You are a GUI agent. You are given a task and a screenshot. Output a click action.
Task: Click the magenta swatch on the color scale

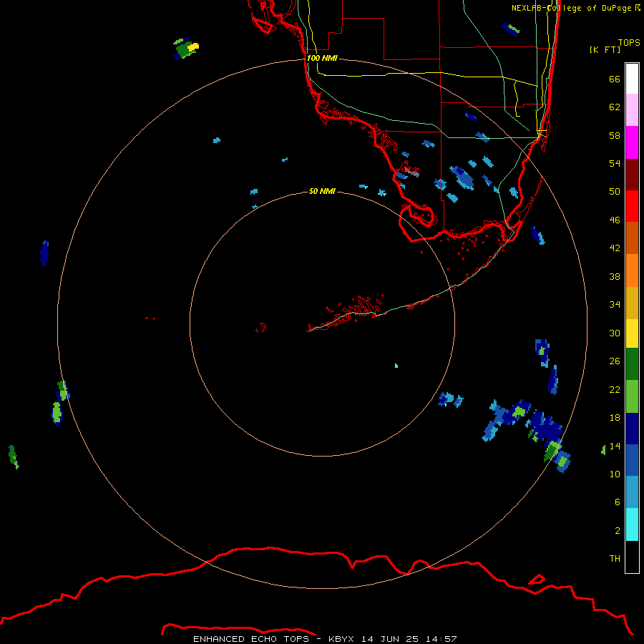tap(632, 142)
